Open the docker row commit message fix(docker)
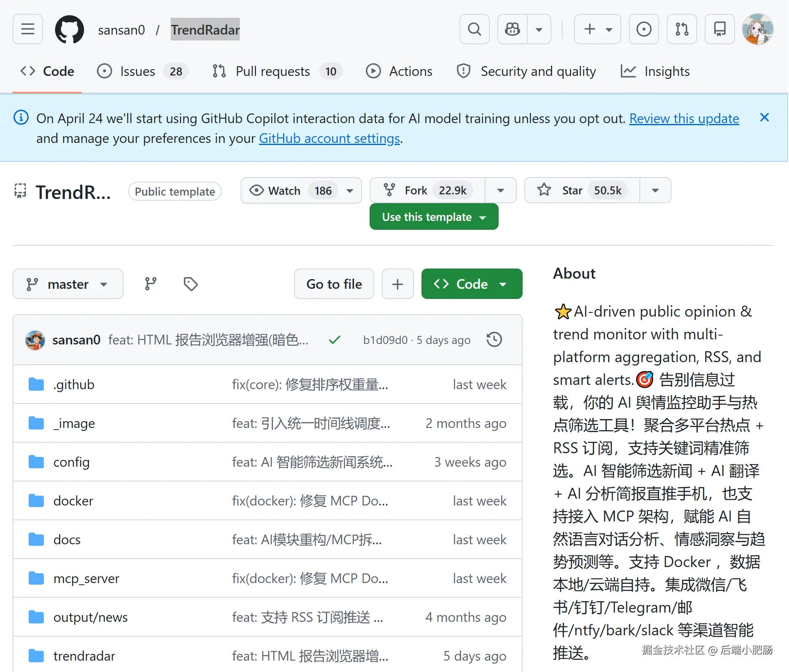Image resolution: width=789 pixels, height=672 pixels. click(x=310, y=501)
